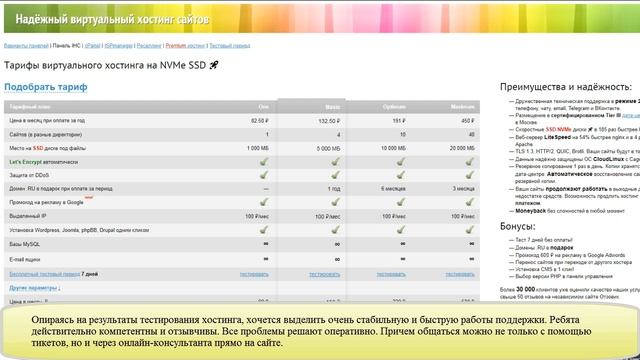Click the Надёжный виртуальный хостинг сайтов banner title
Viewport: 640px width, 360px height.
click(x=112, y=19)
